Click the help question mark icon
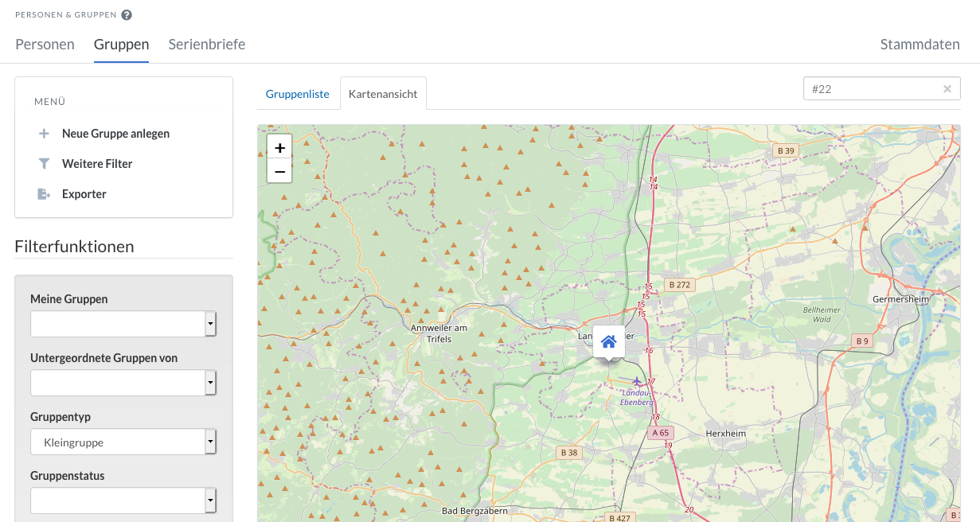The height and width of the screenshot is (522, 980). point(127,15)
